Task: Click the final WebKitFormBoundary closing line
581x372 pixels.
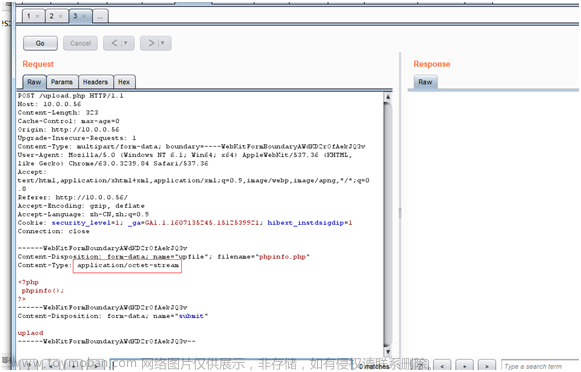Action: (106, 341)
